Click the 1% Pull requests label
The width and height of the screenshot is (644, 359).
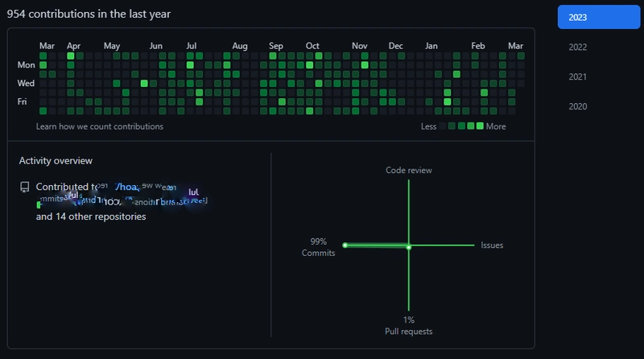pos(409,325)
